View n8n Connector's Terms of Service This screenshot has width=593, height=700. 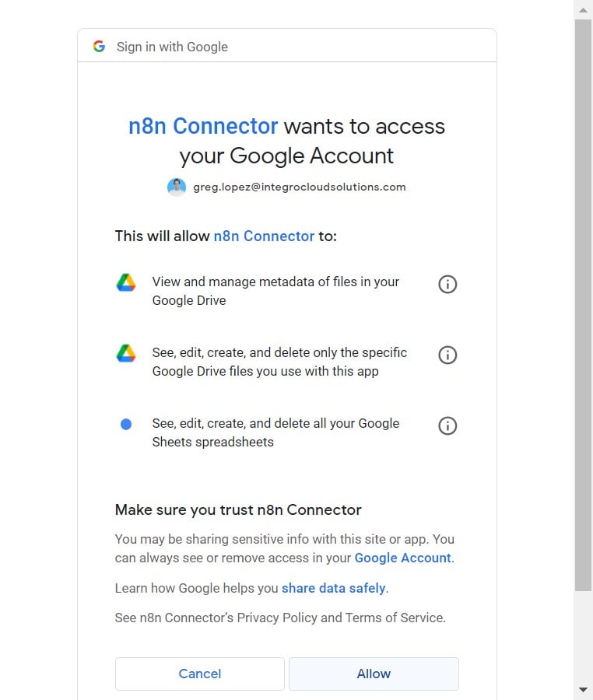pyautogui.click(x=395, y=618)
